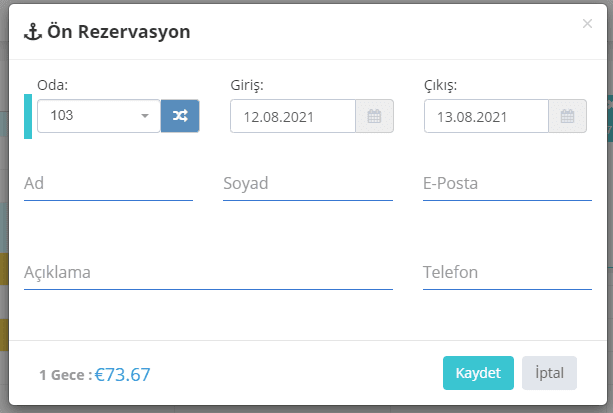Open the Giriş date calendar icon

coord(374,116)
